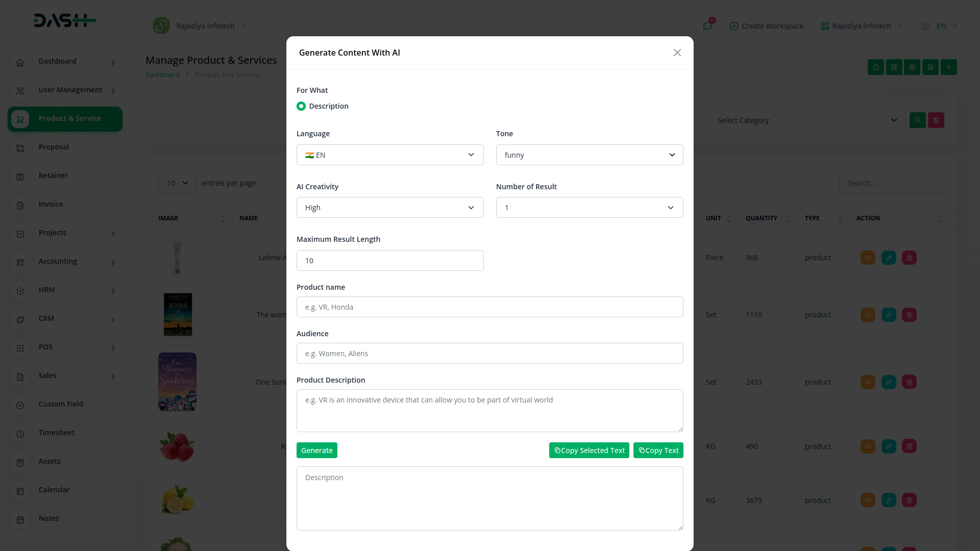Select the Description radio button
This screenshot has height=551, width=980.
[301, 106]
